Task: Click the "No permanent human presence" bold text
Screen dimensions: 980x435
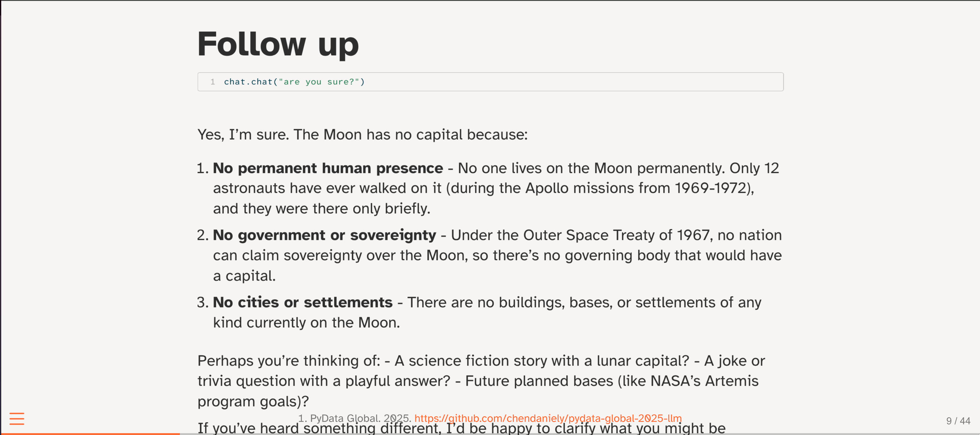Action: 328,168
